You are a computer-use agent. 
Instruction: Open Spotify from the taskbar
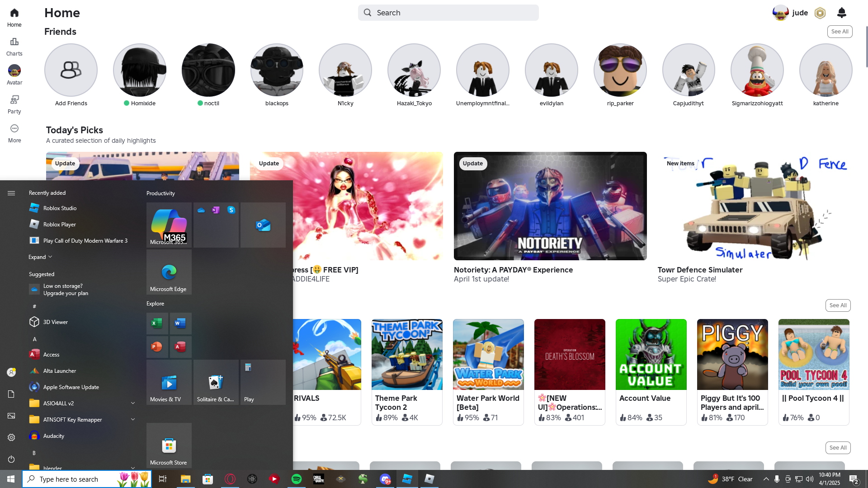coord(297,479)
